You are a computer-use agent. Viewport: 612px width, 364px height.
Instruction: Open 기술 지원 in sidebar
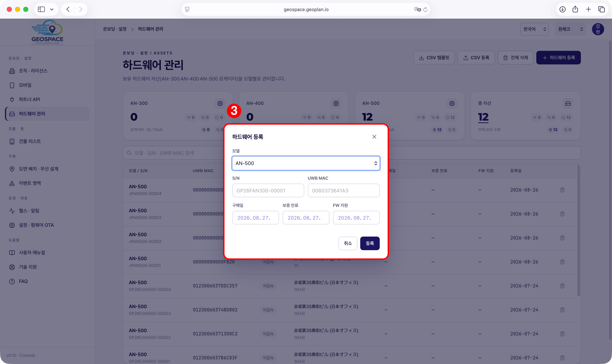click(x=47, y=267)
